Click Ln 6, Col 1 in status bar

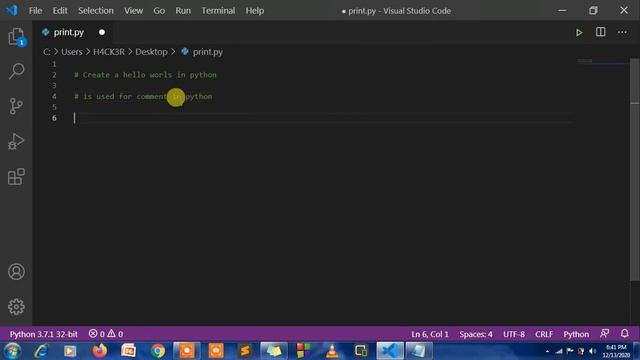430,334
